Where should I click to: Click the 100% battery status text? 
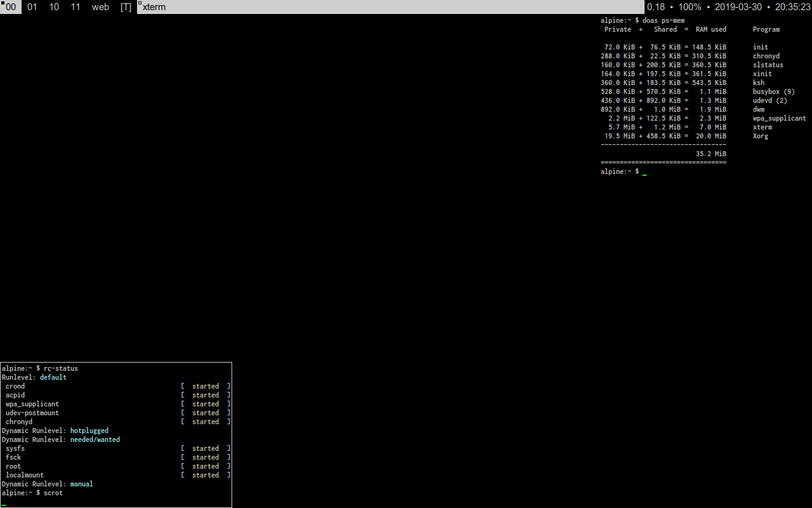[690, 7]
